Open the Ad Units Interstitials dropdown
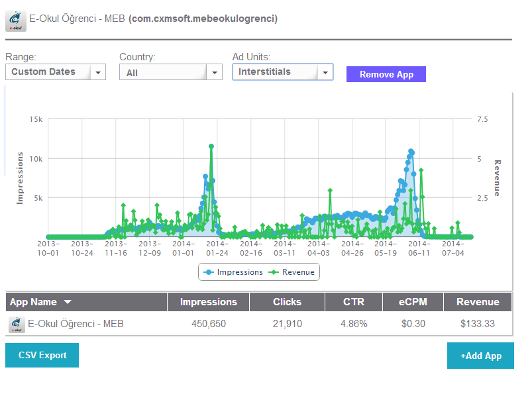The width and height of the screenshot is (532, 394). (x=283, y=72)
